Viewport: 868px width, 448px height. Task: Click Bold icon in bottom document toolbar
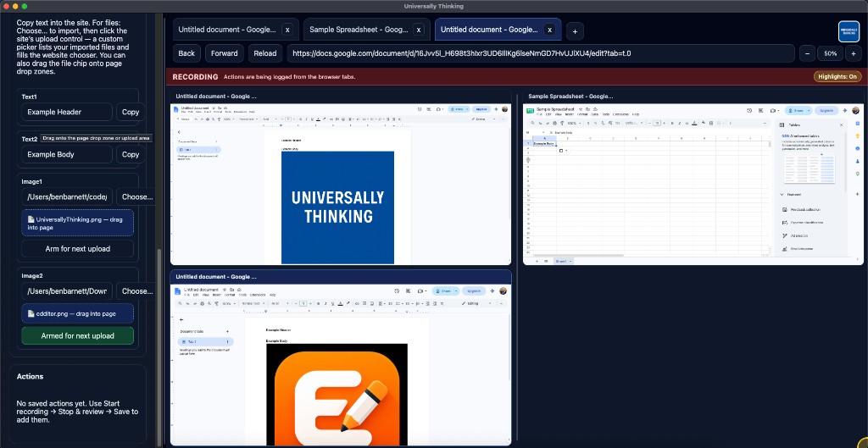(x=319, y=304)
